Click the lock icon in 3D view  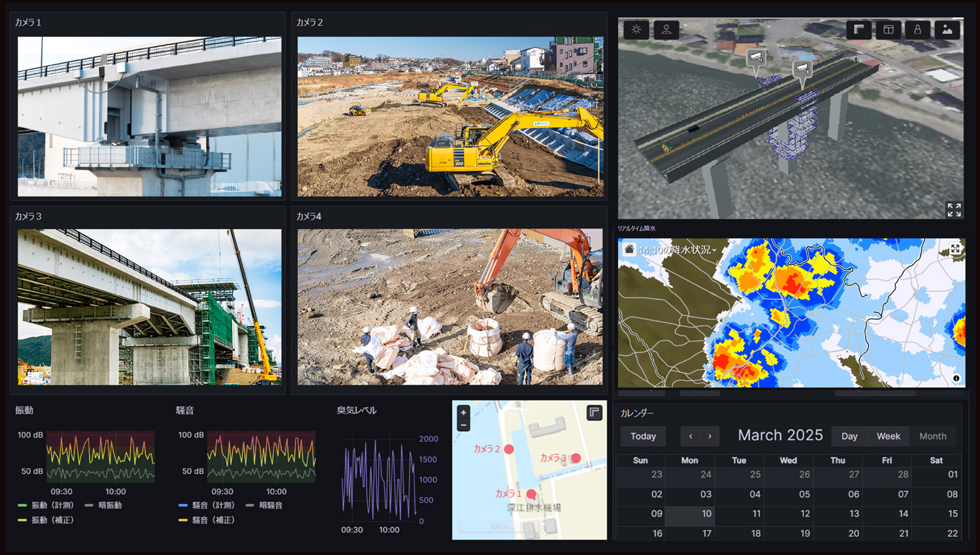(x=917, y=29)
